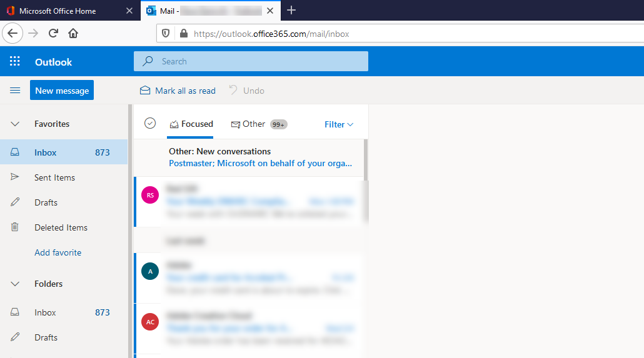Open a new browser tab with plus

[291, 10]
